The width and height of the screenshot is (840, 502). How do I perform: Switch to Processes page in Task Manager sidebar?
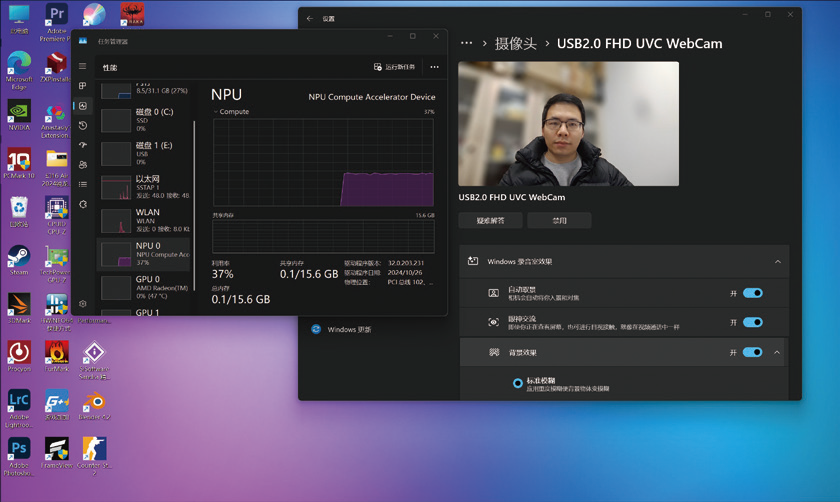pos(82,86)
